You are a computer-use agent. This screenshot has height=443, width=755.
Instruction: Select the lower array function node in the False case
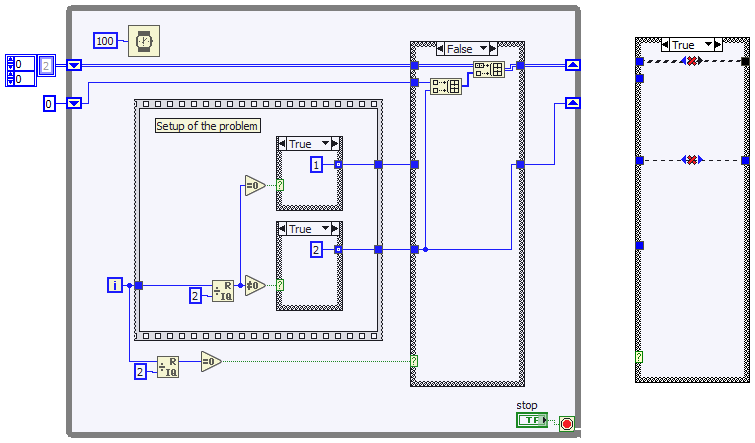pos(446,86)
